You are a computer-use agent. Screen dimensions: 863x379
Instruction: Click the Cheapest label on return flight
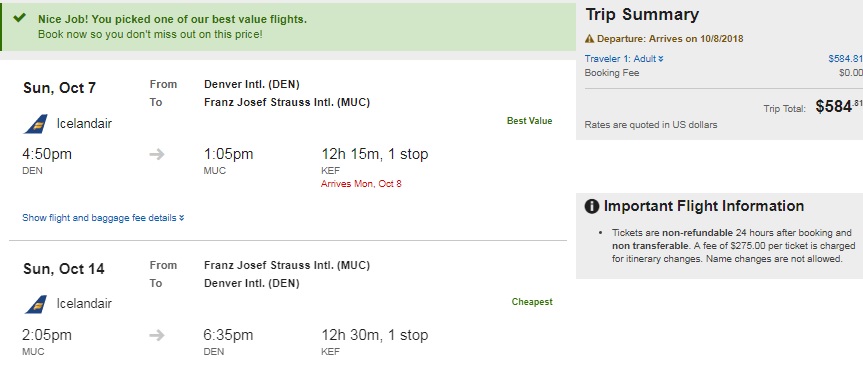[532, 301]
